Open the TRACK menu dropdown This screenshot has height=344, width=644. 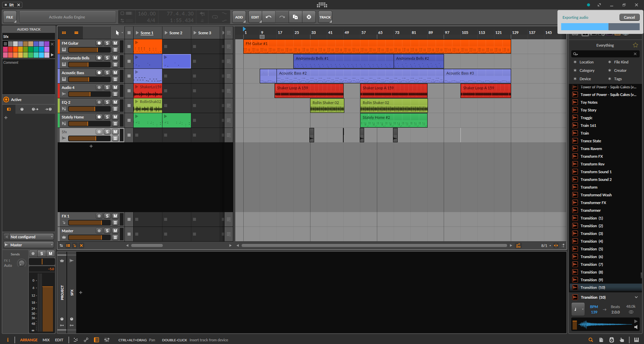325,17
